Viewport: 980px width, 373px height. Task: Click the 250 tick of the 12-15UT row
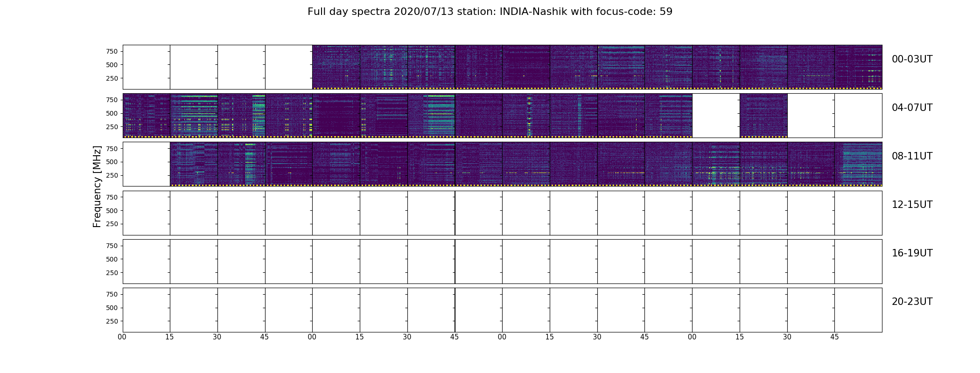(112, 224)
